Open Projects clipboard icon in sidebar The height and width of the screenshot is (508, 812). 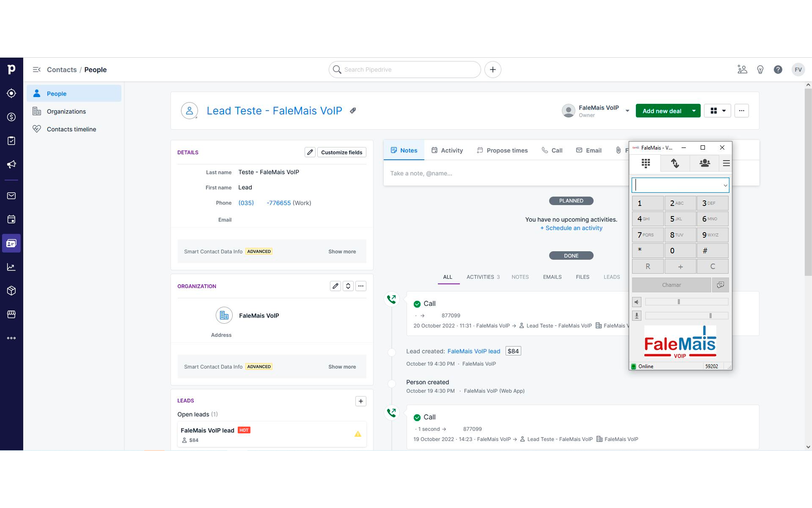pos(11,141)
